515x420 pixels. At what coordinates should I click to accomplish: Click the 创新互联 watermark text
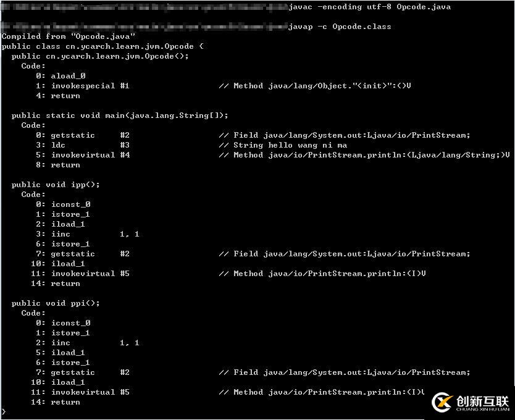[x=482, y=401]
